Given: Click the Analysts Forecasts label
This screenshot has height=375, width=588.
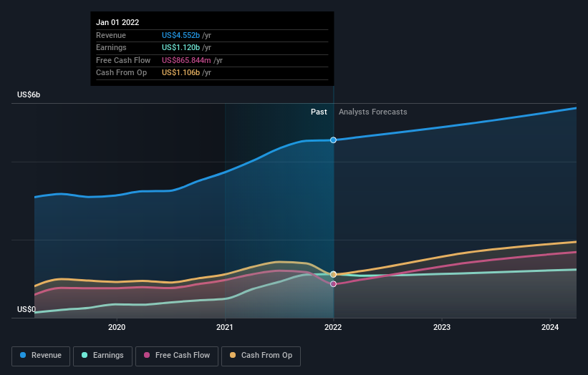Looking at the screenshot, I should point(372,112).
